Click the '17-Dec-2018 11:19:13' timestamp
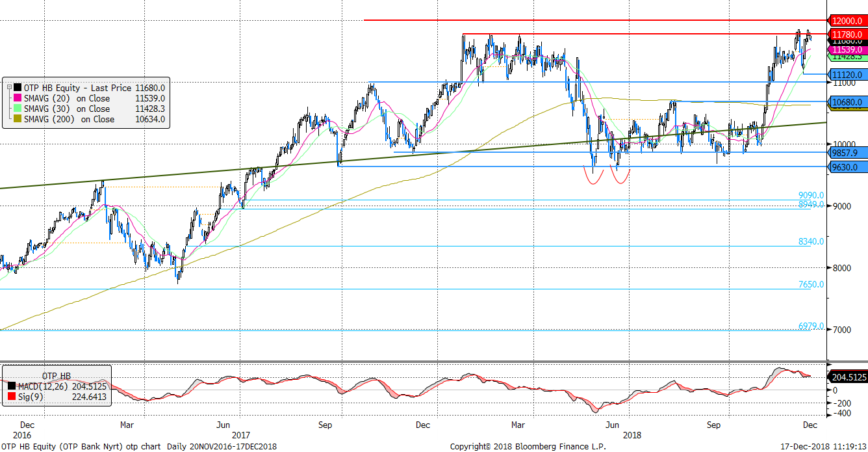868x452 pixels. pyautogui.click(x=822, y=447)
